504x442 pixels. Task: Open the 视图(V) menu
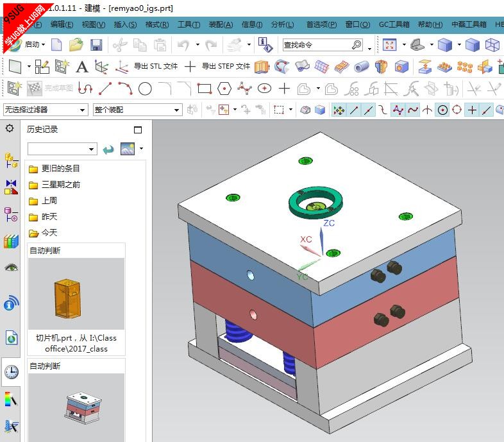(x=94, y=25)
